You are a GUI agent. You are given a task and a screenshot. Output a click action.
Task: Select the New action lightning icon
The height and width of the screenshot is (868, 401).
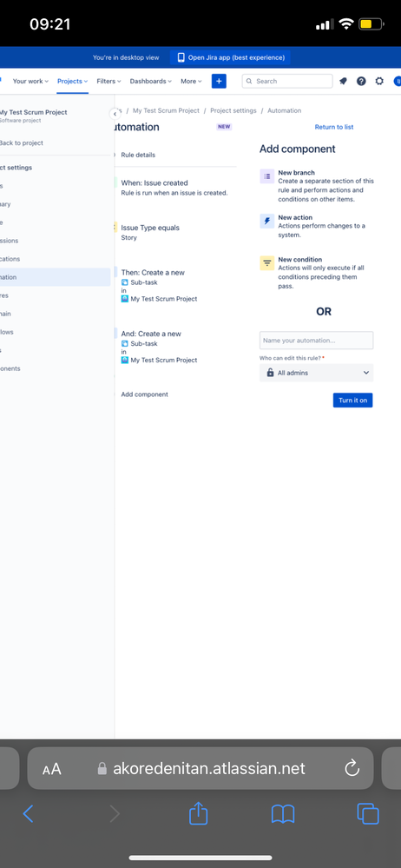266,222
